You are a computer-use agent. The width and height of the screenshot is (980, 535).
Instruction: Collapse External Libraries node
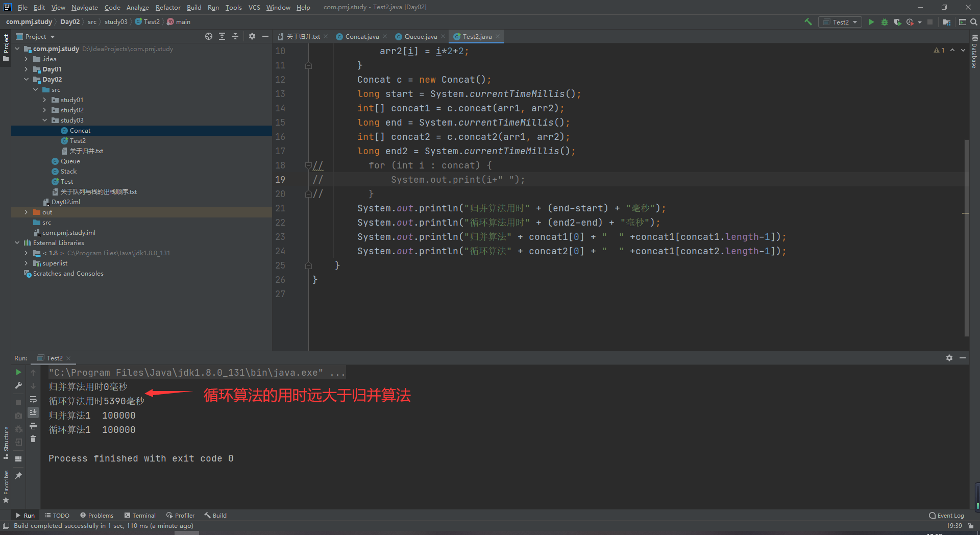pyautogui.click(x=17, y=243)
